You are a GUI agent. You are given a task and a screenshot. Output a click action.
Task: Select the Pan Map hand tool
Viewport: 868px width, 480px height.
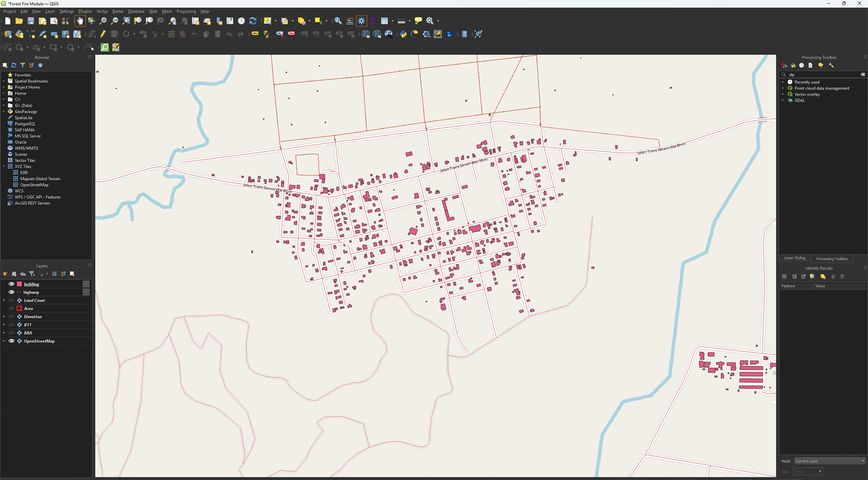[80, 21]
